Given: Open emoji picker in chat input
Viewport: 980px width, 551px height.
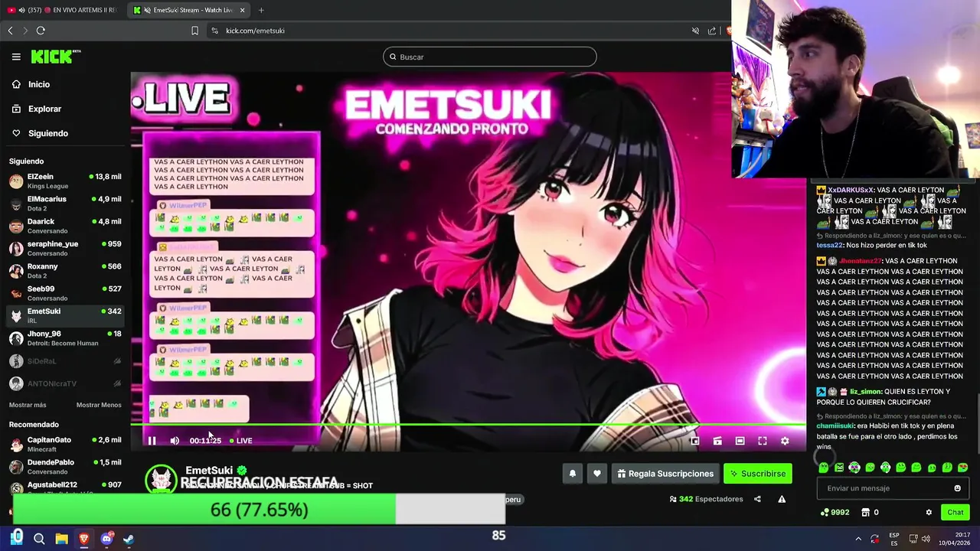Looking at the screenshot, I should 957,488.
